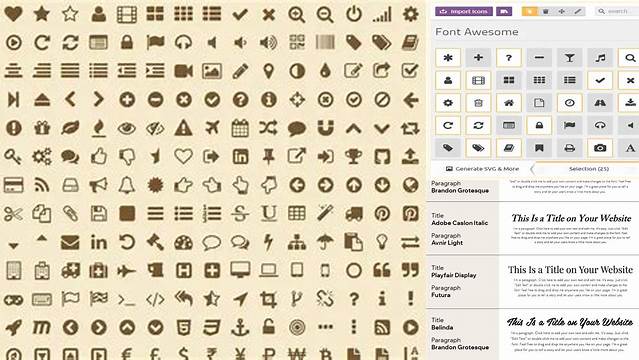Toggle the cocktail glass tile

coord(570,58)
